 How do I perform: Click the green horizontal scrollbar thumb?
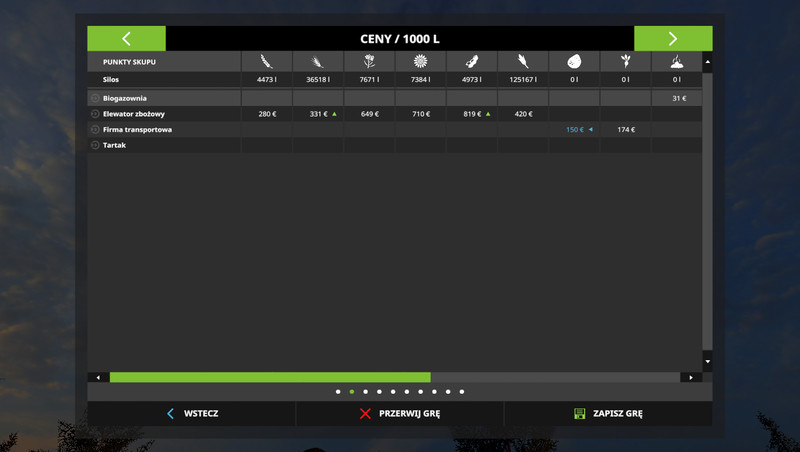(270, 377)
